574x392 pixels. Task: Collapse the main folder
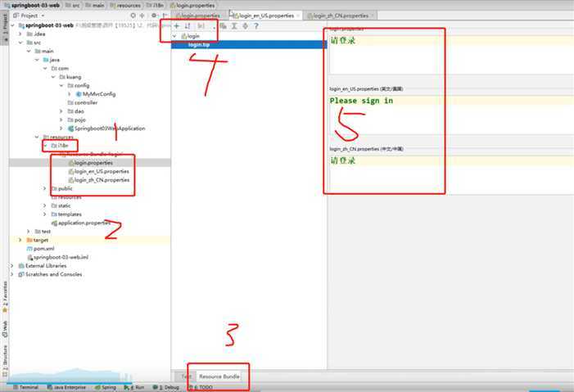29,52
